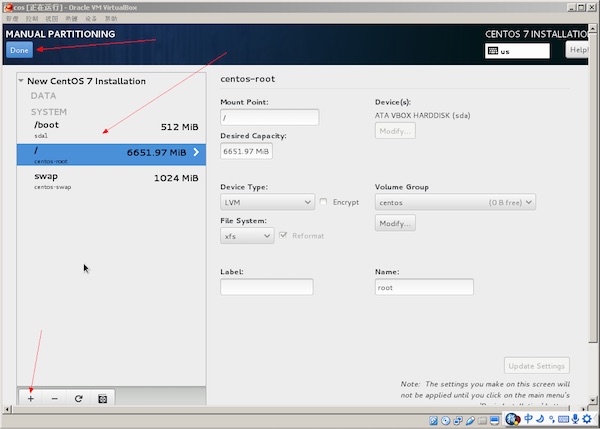Viewport: 600px width, 429px height.
Task: Click the plus icon to add mount point
Action: tap(30, 398)
